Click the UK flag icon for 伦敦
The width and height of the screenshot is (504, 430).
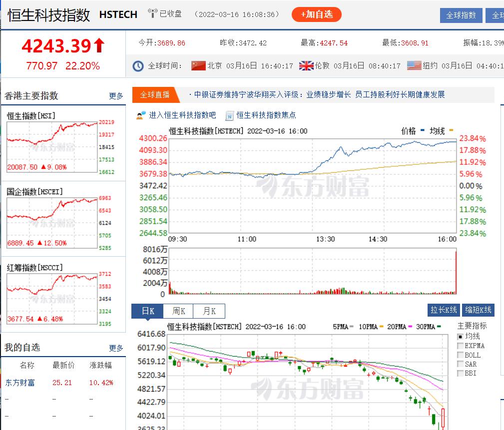[306, 65]
